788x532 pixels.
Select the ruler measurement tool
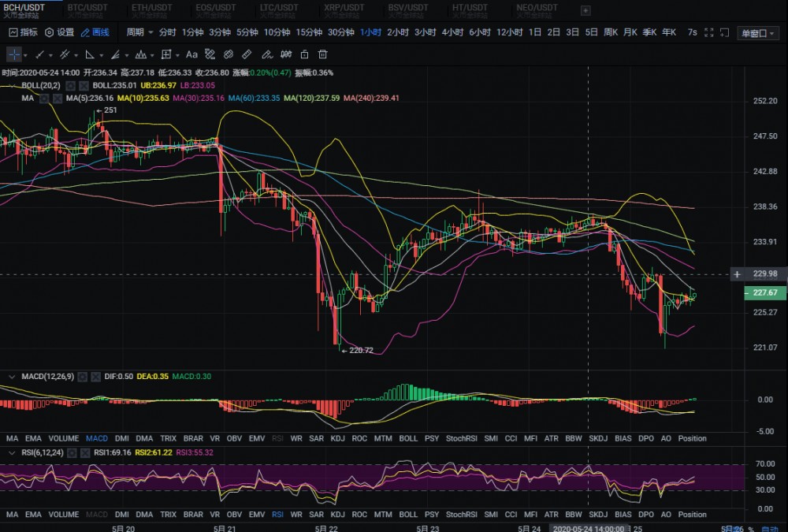[247, 54]
